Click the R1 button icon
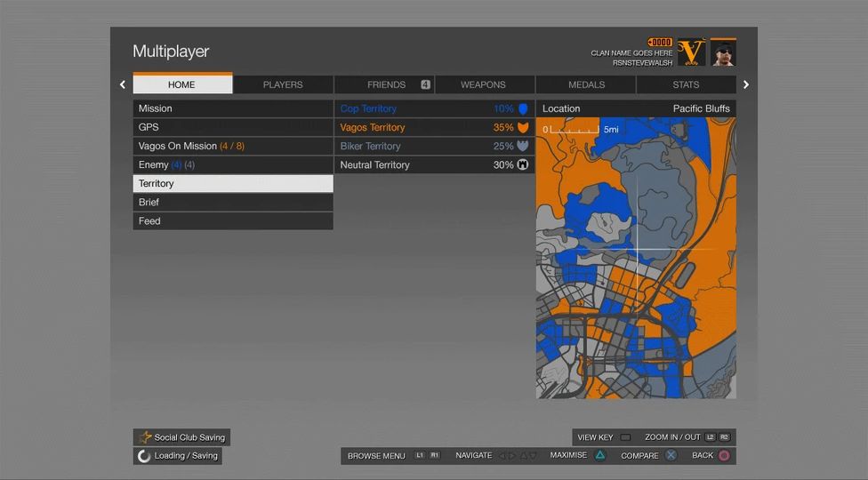This screenshot has width=868, height=480. (435, 456)
